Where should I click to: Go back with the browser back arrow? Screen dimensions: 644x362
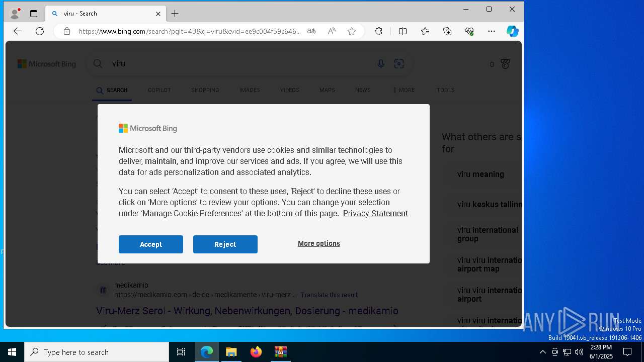[x=18, y=31]
